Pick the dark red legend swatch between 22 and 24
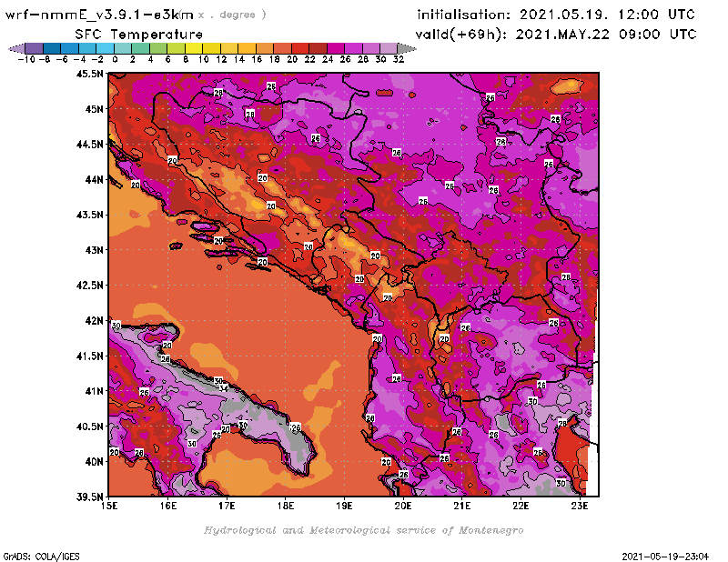This screenshot has height=562, width=728. 318,48
